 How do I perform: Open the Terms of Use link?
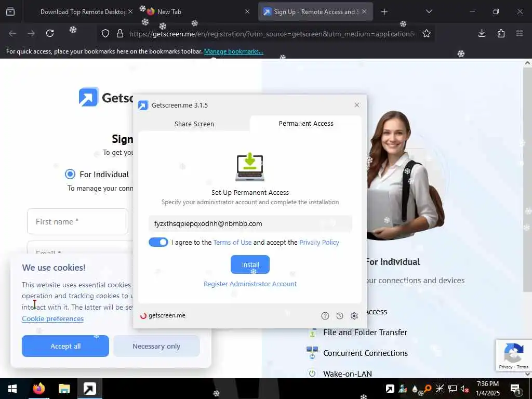232,242
